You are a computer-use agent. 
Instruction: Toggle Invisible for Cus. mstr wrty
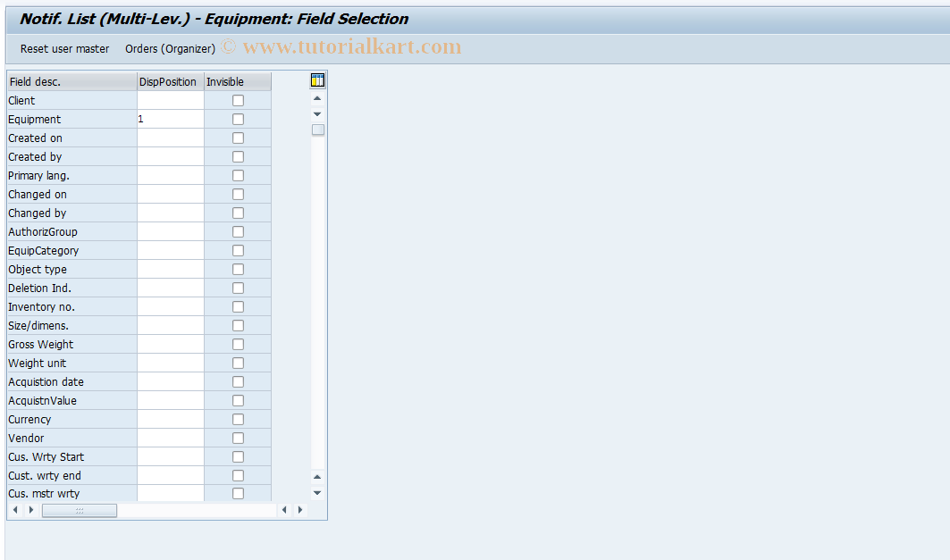coord(238,493)
